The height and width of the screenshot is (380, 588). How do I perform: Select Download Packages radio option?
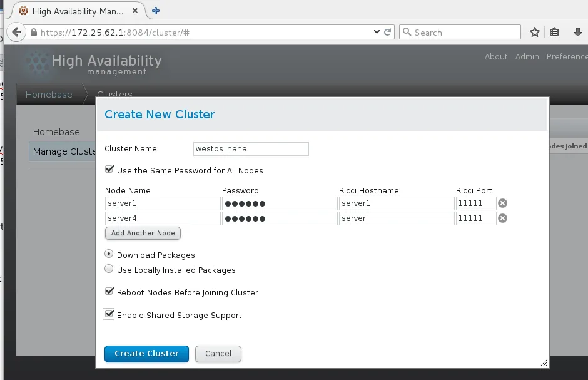109,254
